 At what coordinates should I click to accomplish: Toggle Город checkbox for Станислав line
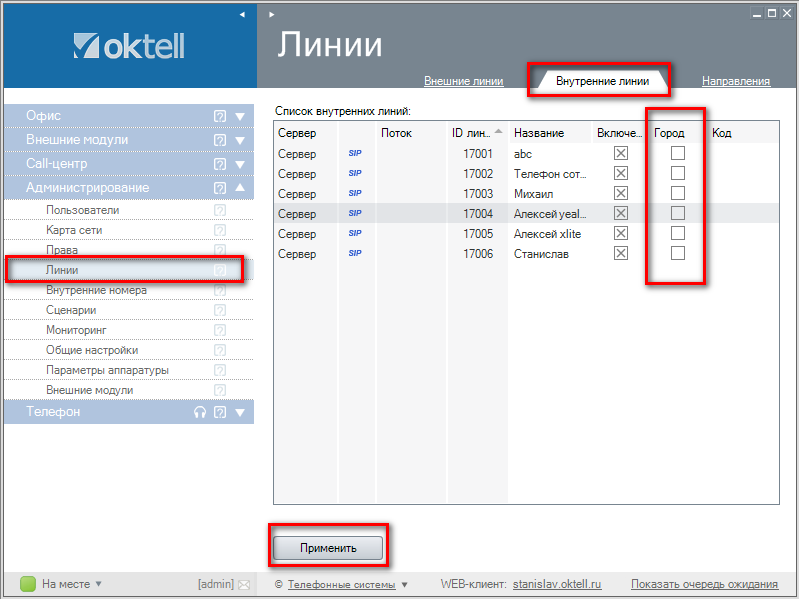tap(678, 253)
